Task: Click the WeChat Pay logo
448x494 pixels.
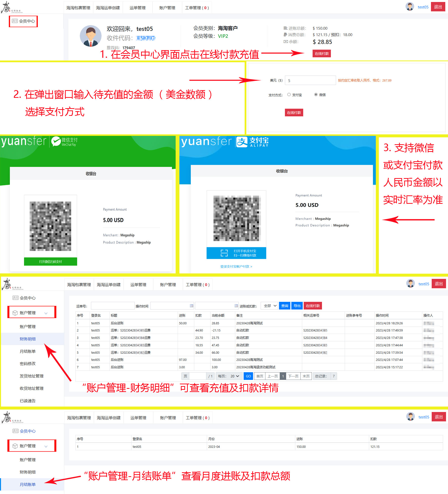Action: pos(64,142)
